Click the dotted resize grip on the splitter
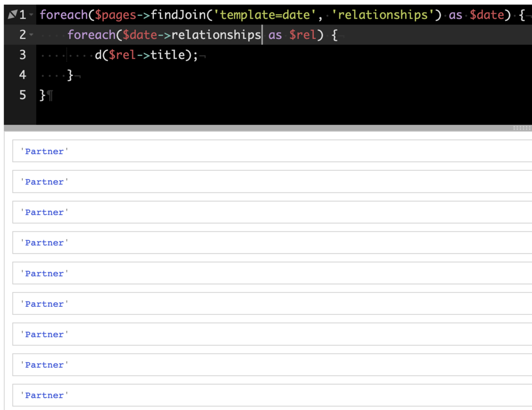The image size is (532, 410). pos(521,128)
